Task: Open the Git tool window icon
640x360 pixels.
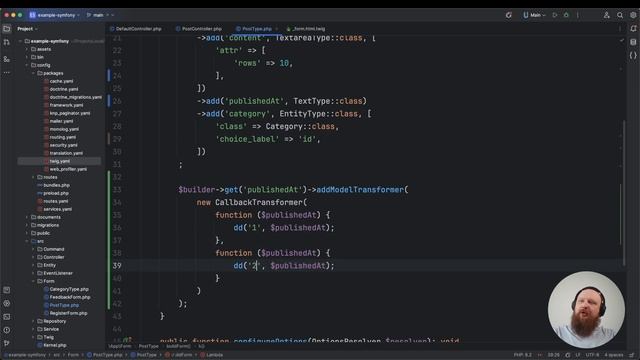Action: point(7,343)
